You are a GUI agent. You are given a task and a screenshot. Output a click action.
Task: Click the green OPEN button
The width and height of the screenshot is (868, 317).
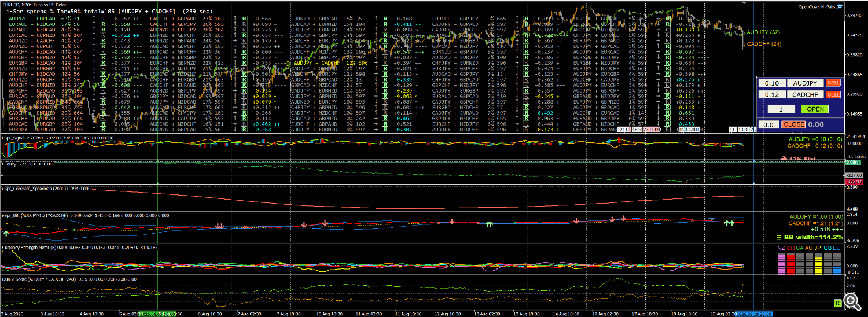814,109
